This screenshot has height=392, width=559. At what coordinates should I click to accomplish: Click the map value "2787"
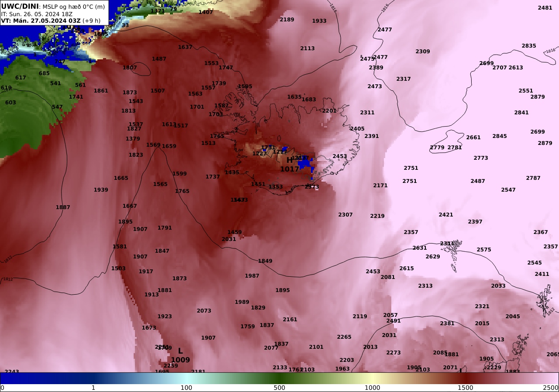533,178
